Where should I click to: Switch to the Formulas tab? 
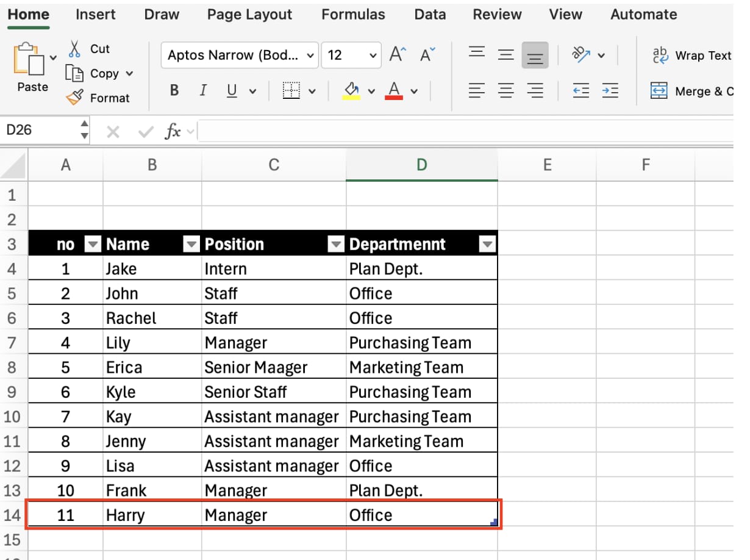(353, 15)
